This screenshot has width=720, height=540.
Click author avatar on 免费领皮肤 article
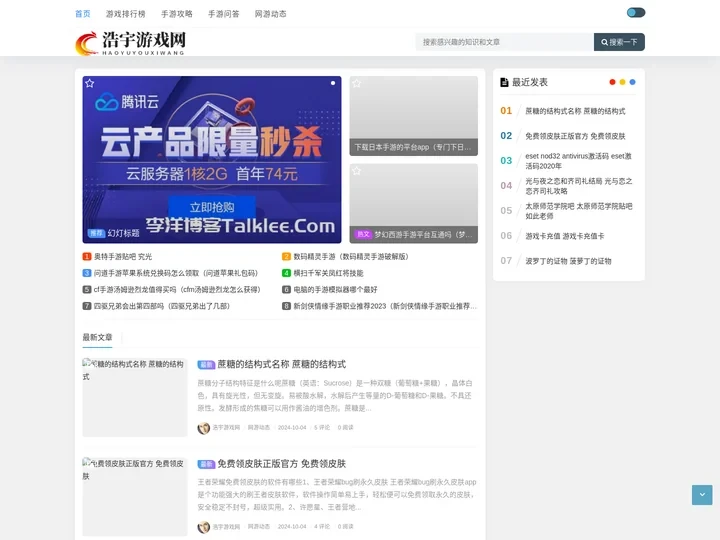pyautogui.click(x=203, y=527)
